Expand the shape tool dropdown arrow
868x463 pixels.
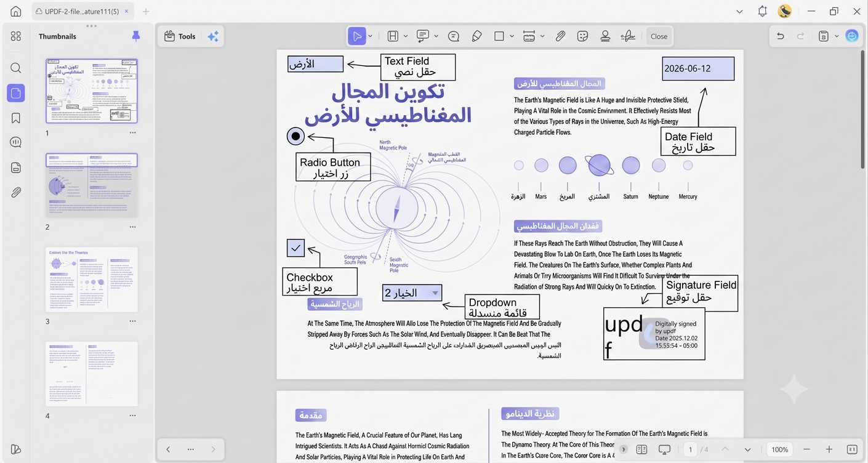coord(512,36)
